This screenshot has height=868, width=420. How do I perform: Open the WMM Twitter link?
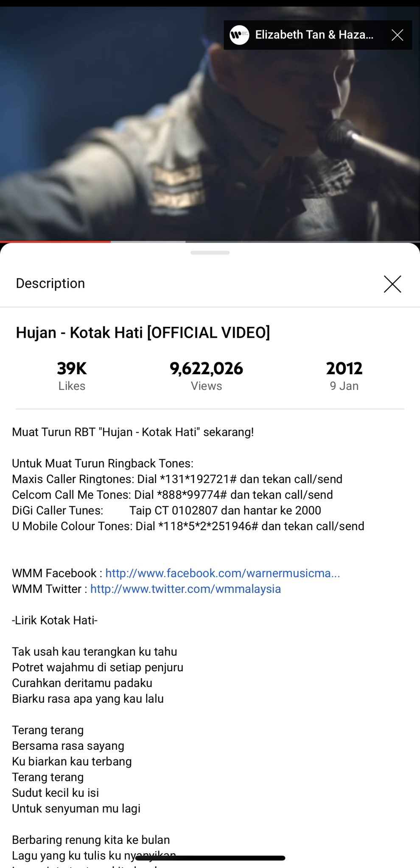[x=186, y=589]
